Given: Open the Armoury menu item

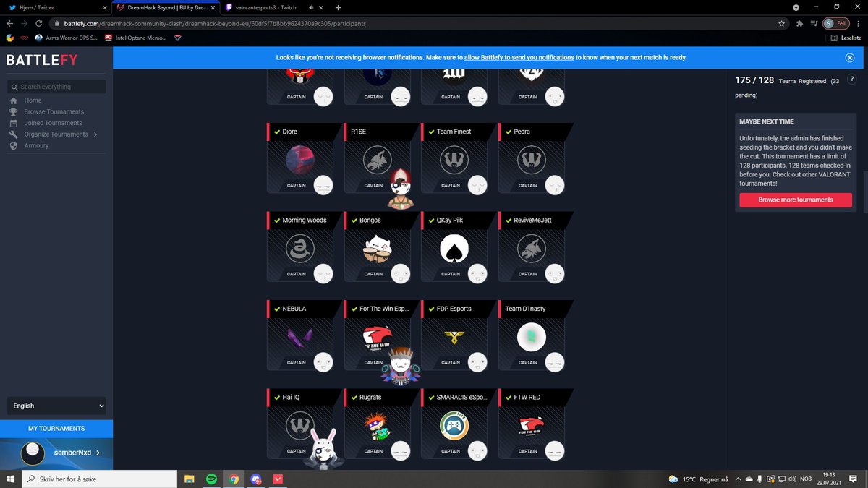Looking at the screenshot, I should [36, 145].
